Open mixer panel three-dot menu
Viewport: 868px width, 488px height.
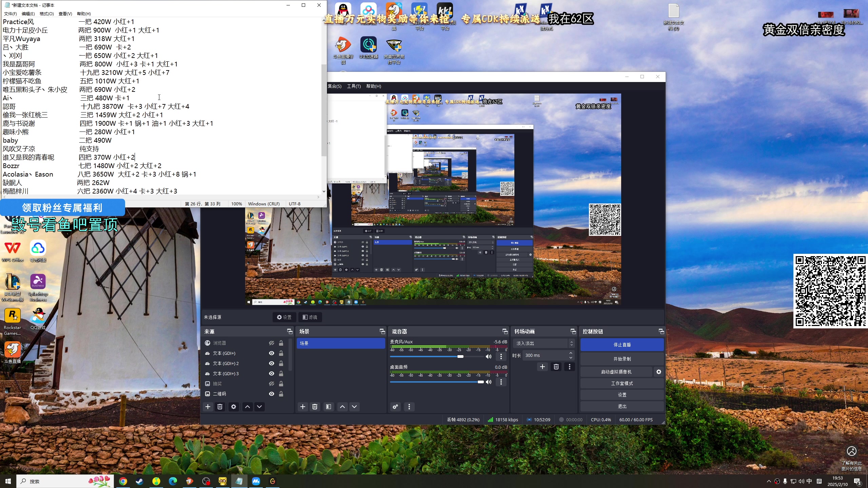409,407
